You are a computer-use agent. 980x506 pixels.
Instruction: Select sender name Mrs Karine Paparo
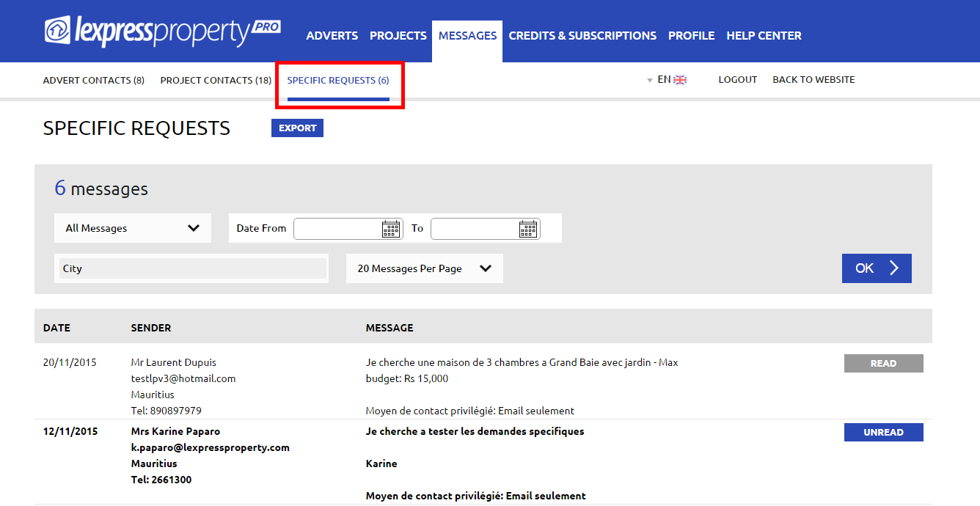(x=175, y=431)
